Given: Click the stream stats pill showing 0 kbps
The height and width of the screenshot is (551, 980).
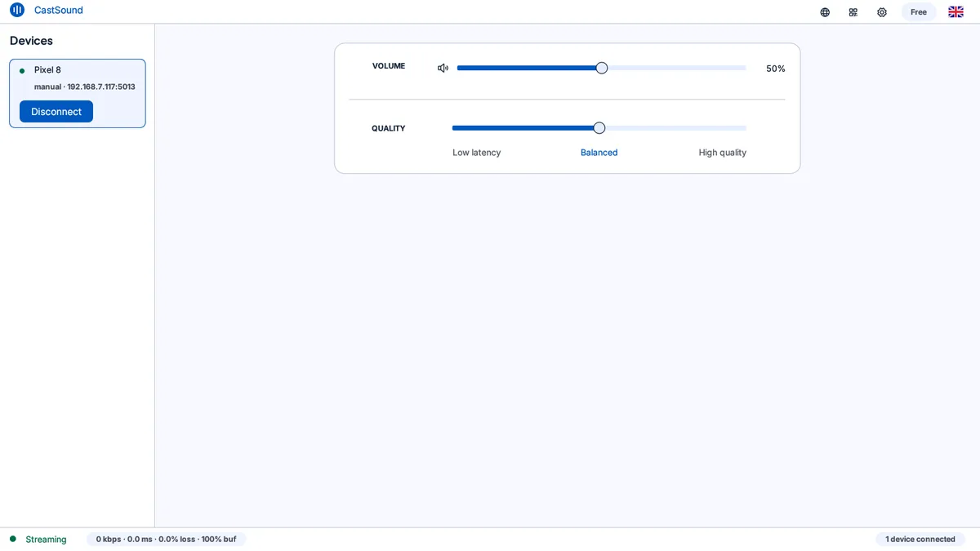Looking at the screenshot, I should coord(167,540).
